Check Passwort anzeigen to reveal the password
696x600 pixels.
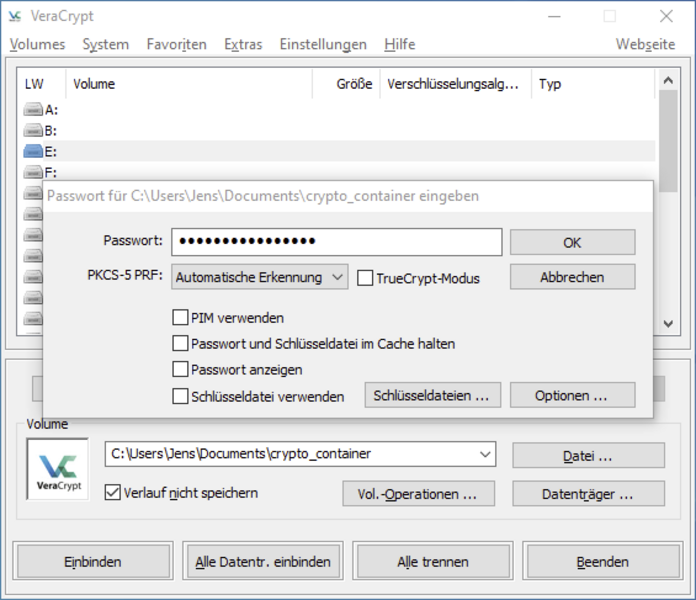[180, 370]
